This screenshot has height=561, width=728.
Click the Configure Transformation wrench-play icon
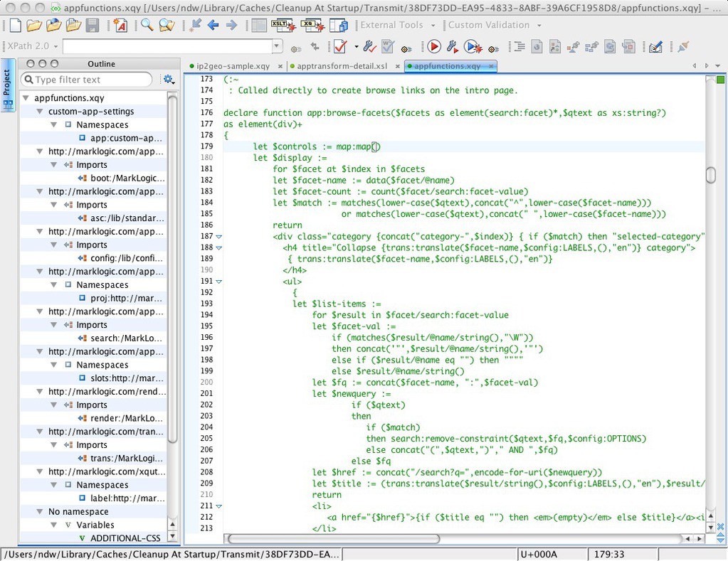(452, 46)
